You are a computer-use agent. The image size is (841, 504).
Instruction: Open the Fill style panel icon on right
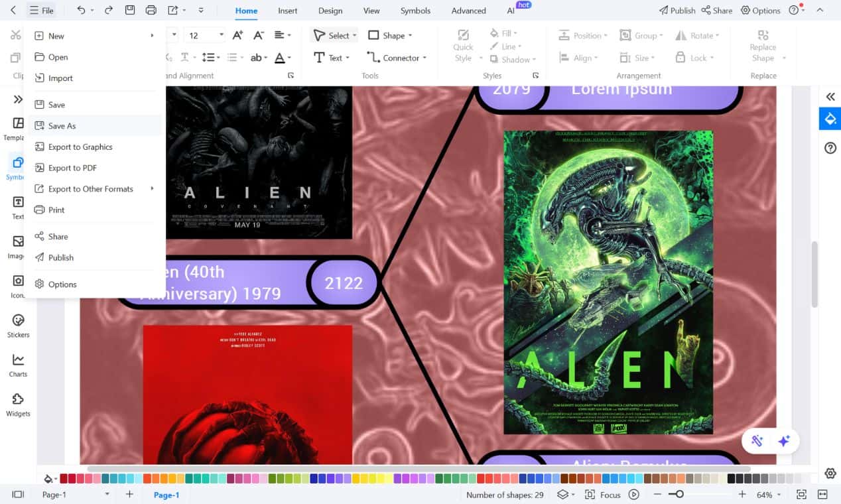pyautogui.click(x=830, y=119)
